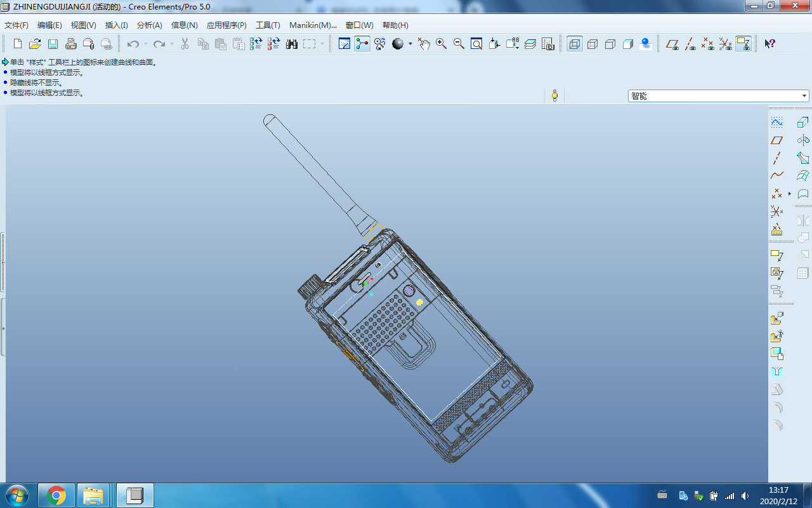Open Windows Explorer from the taskbar
This screenshot has width=812, height=508.
[x=93, y=495]
